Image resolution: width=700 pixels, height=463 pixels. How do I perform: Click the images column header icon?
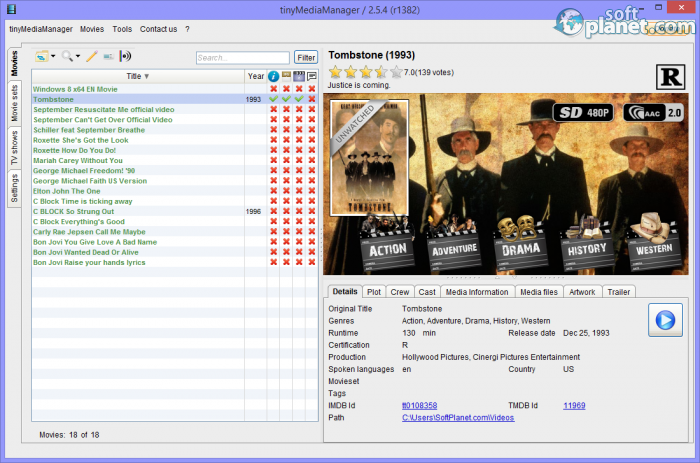pos(286,76)
